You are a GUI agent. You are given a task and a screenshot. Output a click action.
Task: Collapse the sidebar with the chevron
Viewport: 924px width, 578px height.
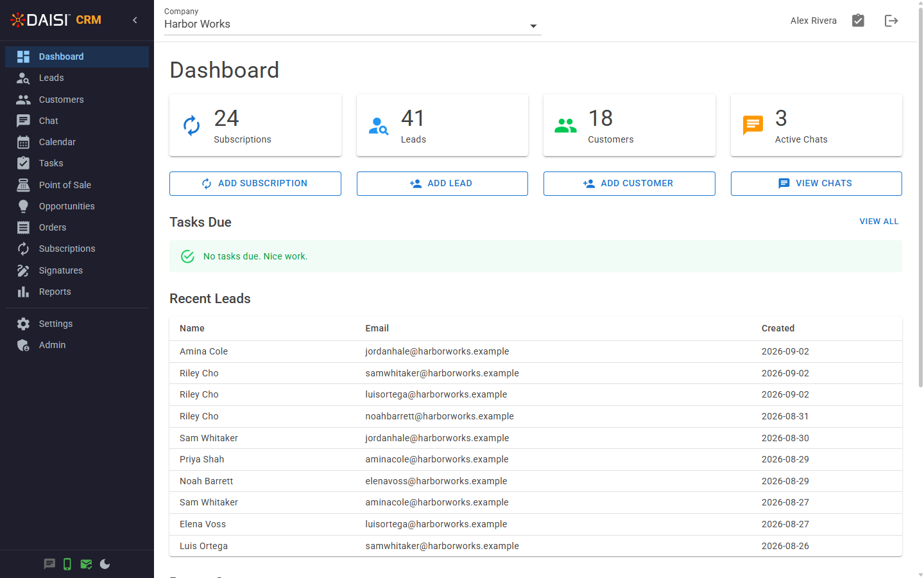click(x=135, y=20)
